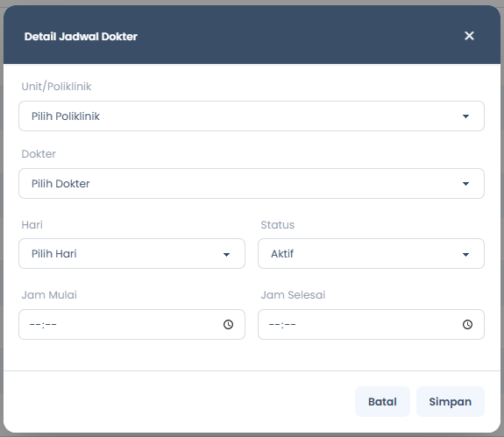Image resolution: width=504 pixels, height=437 pixels.
Task: Expand the Pilih Dokter dropdown arrow
Action: coord(465,184)
